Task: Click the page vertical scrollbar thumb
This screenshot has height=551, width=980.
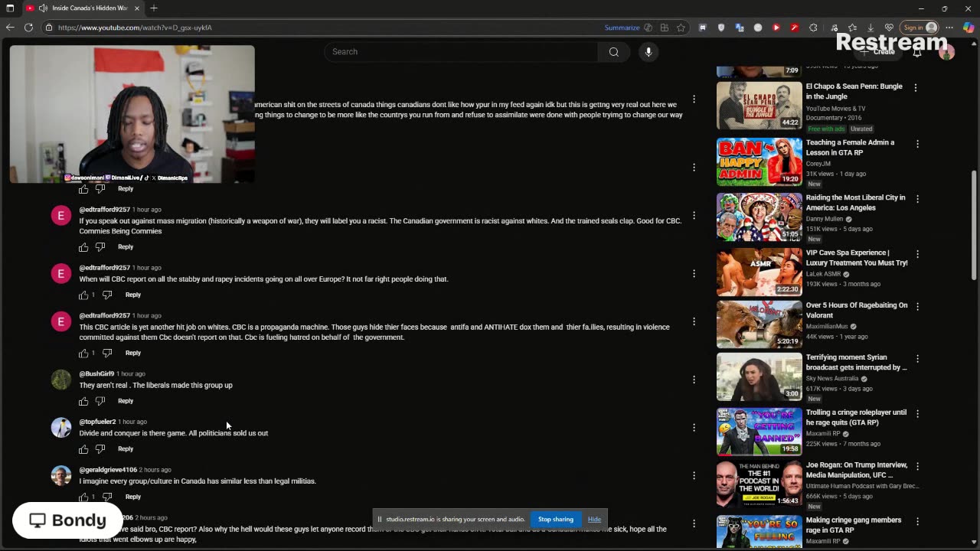Action: coord(974,226)
